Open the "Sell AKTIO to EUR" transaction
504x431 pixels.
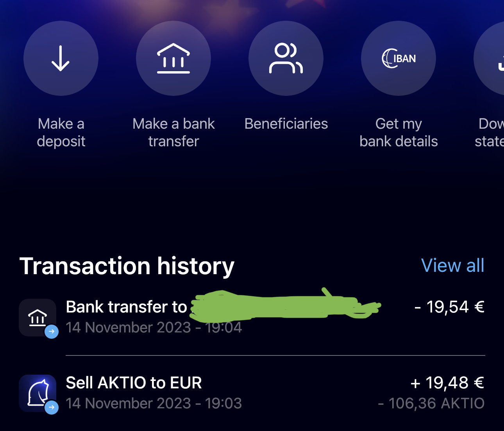click(134, 383)
